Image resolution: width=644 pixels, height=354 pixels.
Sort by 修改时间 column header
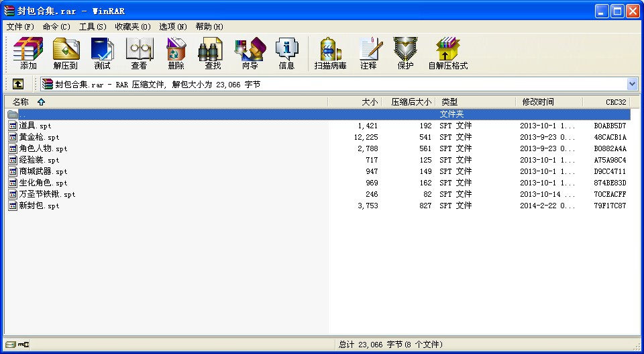[538, 102]
